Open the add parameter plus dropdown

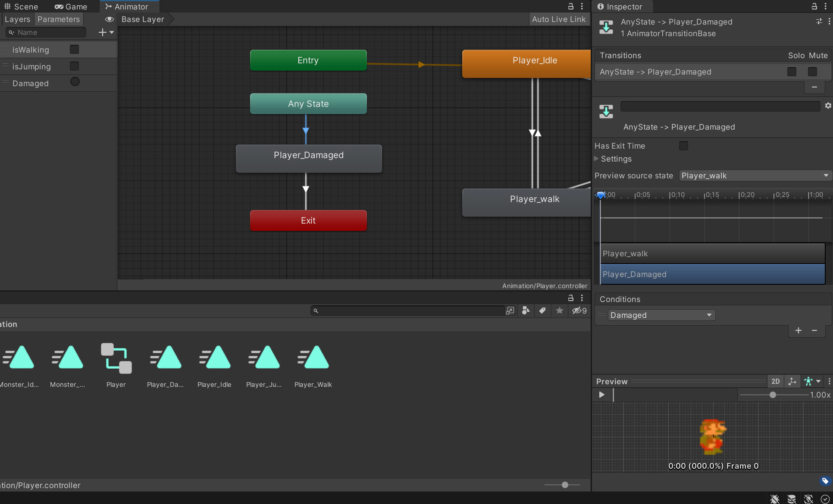106,32
